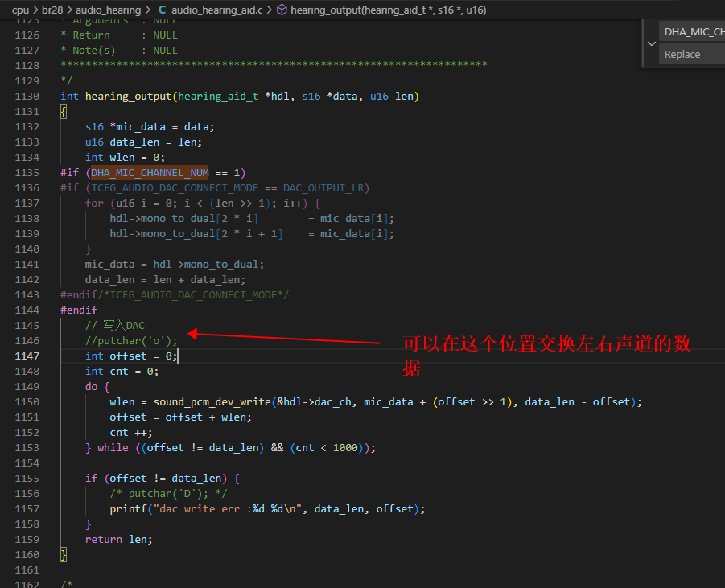
Task: Click the hearing_output function name in its definition
Action: 129,97
